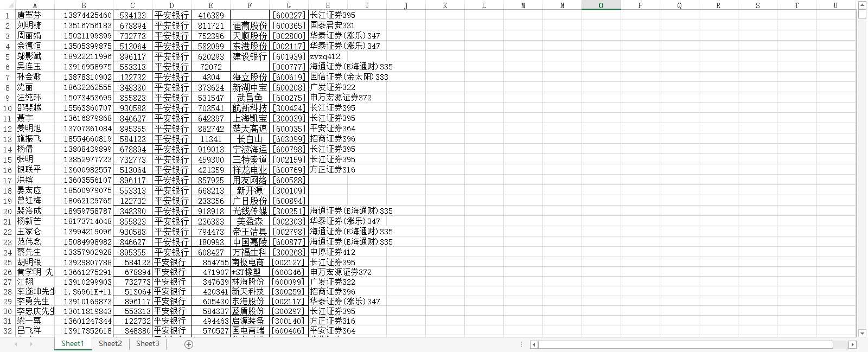Image resolution: width=868 pixels, height=352 pixels.
Task: Click the previous sheet navigation arrow
Action: (16, 344)
